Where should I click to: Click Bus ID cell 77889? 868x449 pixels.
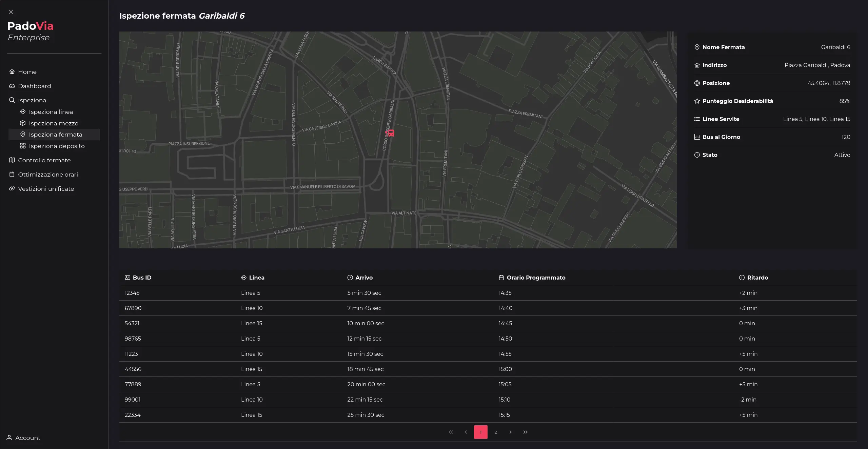click(133, 384)
